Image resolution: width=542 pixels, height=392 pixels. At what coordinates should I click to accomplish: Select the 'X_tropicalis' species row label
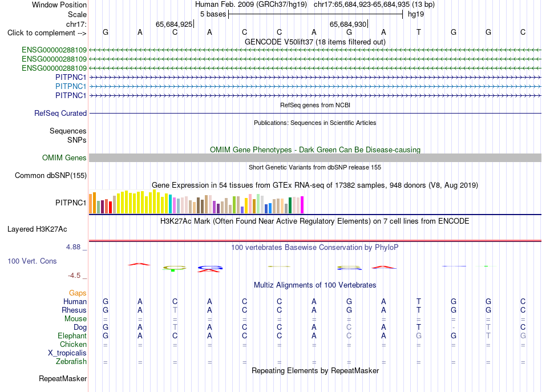point(67,353)
